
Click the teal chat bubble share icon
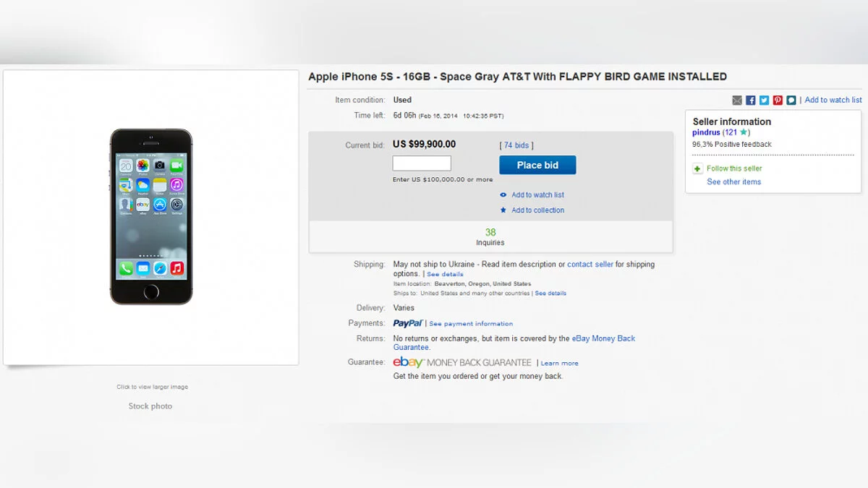791,100
